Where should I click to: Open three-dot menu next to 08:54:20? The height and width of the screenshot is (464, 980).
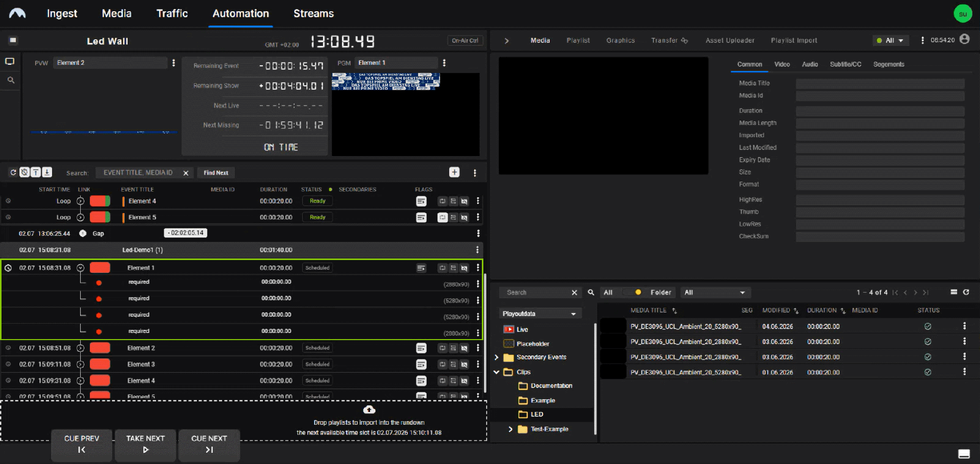[922, 40]
